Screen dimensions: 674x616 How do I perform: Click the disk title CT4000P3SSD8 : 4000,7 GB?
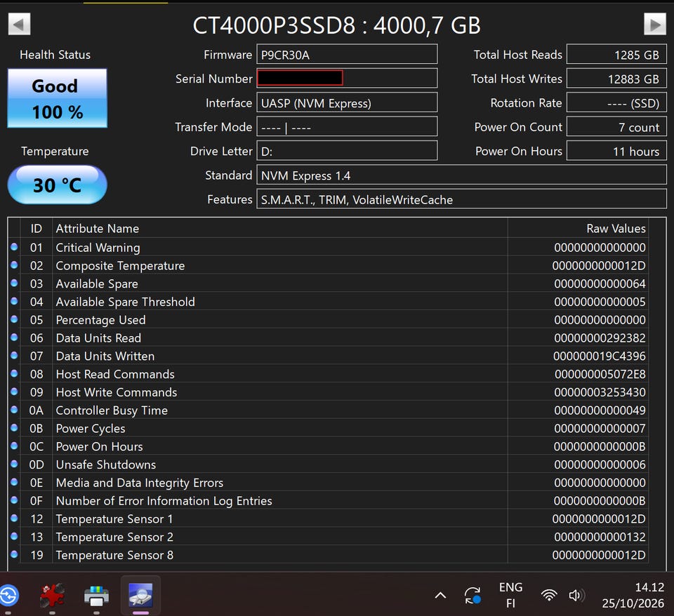(x=336, y=25)
